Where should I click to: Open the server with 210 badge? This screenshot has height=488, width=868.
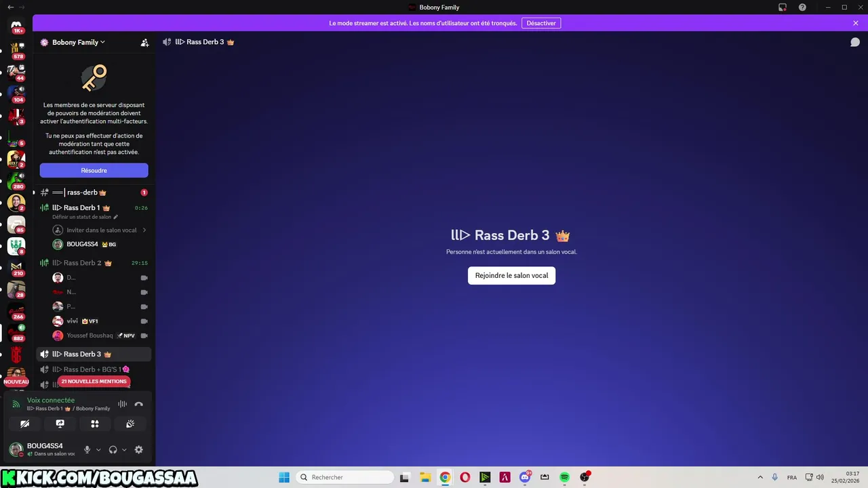point(16,267)
